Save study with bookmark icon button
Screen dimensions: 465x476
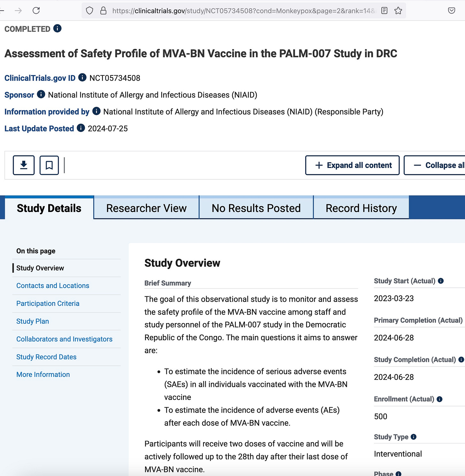[x=49, y=165]
